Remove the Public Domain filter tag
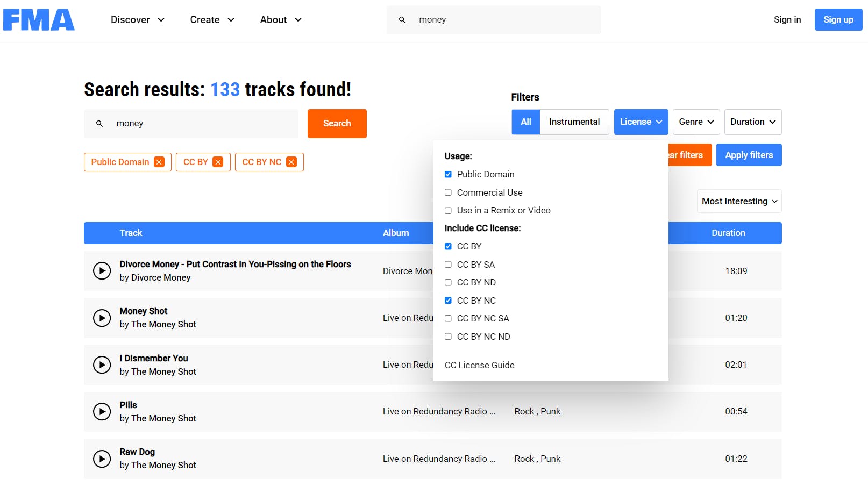 coord(159,162)
